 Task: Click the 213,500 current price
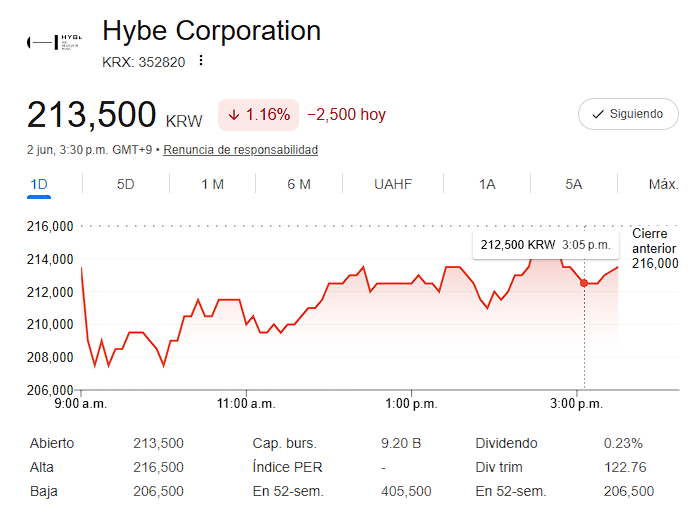(91, 114)
